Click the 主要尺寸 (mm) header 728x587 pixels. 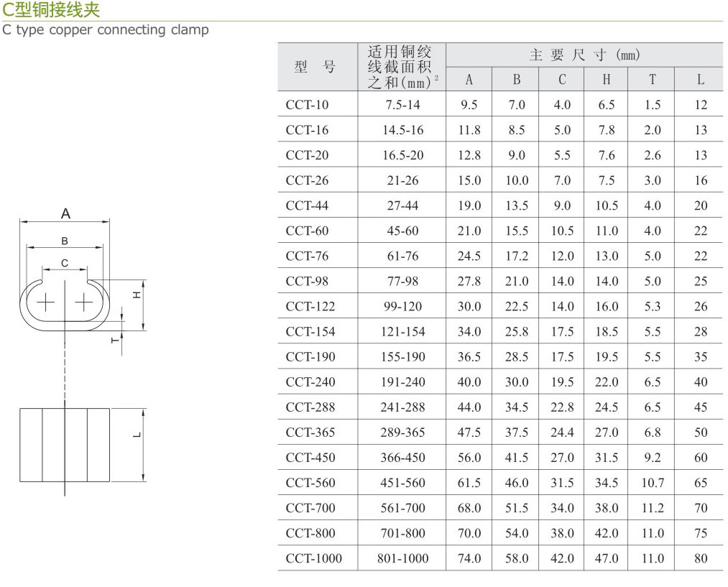point(584,55)
